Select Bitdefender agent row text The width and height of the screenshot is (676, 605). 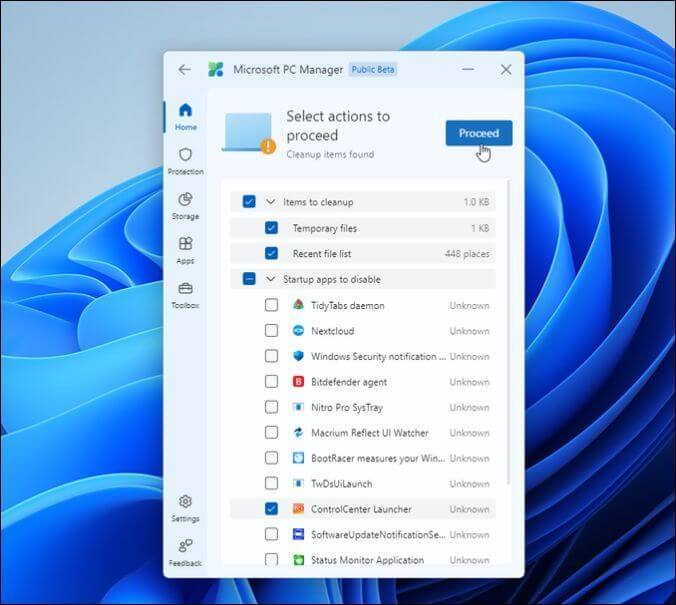coord(349,382)
